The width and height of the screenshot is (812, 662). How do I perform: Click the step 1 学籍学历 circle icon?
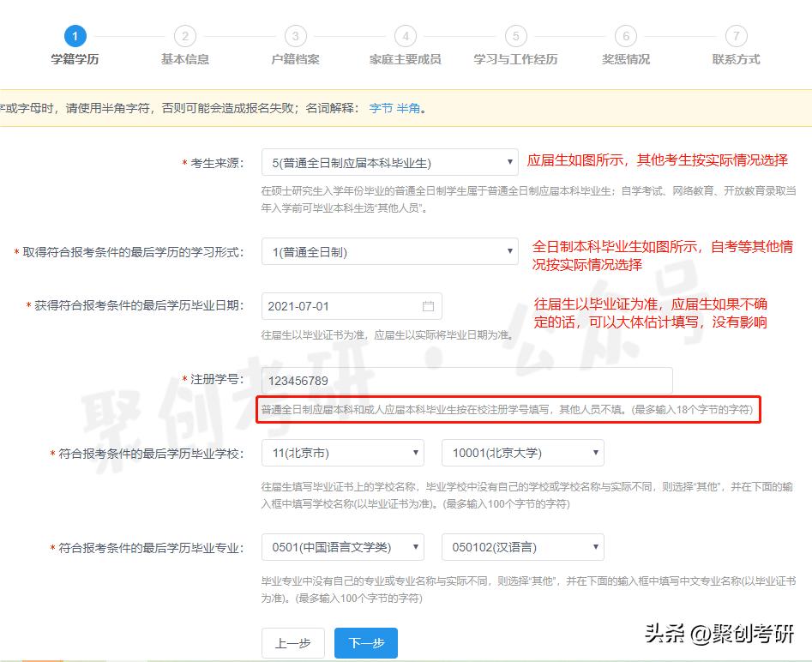click(x=75, y=36)
